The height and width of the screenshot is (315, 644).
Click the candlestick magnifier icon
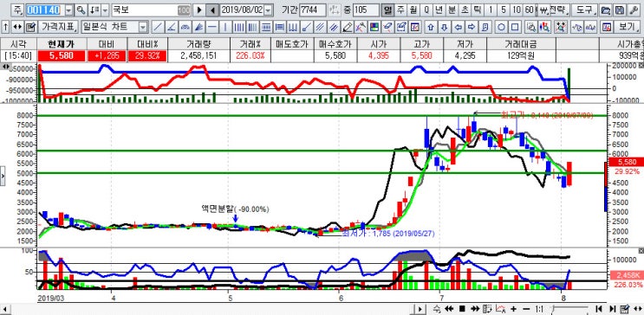pos(545,28)
